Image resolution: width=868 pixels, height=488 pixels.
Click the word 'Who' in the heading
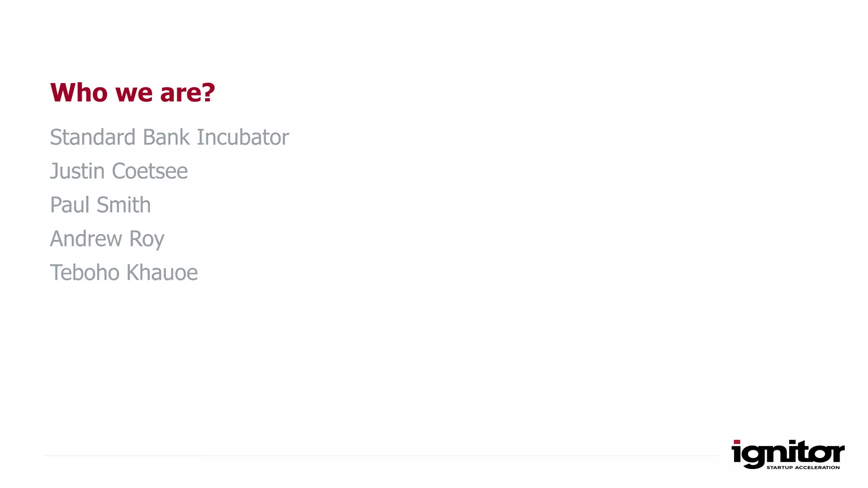79,92
